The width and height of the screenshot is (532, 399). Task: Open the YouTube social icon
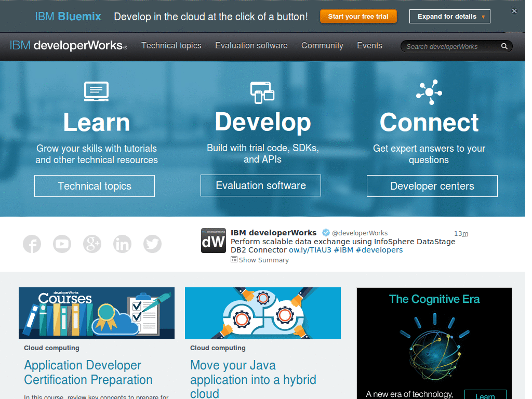click(62, 244)
